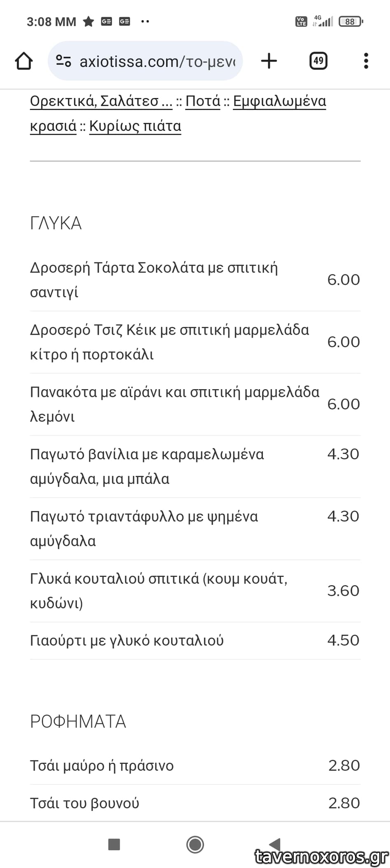This screenshot has height=868, width=390.
Task: Go to the Ορεκτικά, Σαλάτες link
Action: 101,101
